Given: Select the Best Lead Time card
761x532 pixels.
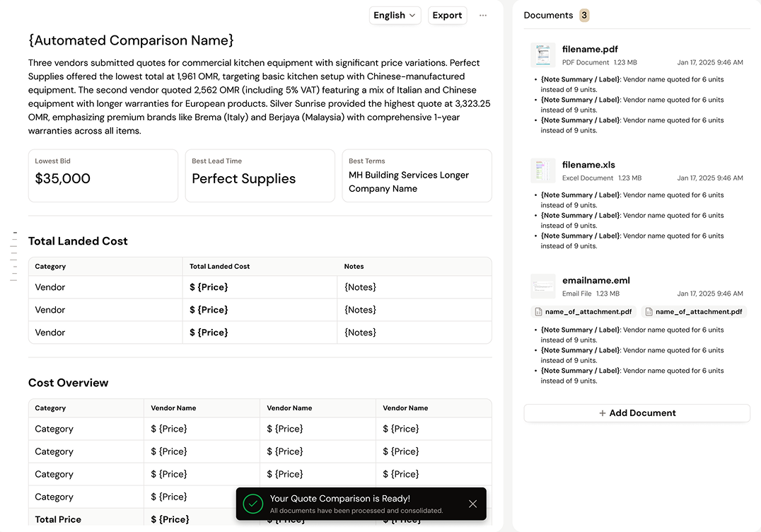Looking at the screenshot, I should [260, 175].
